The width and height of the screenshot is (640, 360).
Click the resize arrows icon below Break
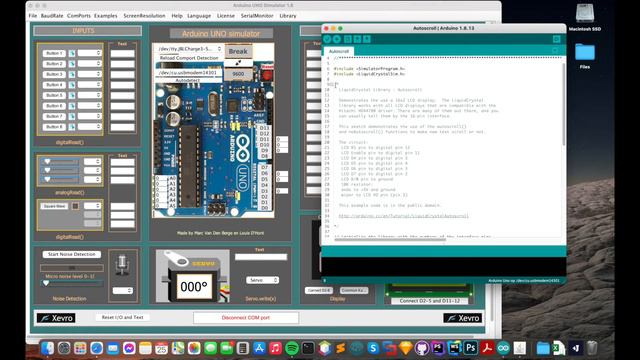coord(238,63)
